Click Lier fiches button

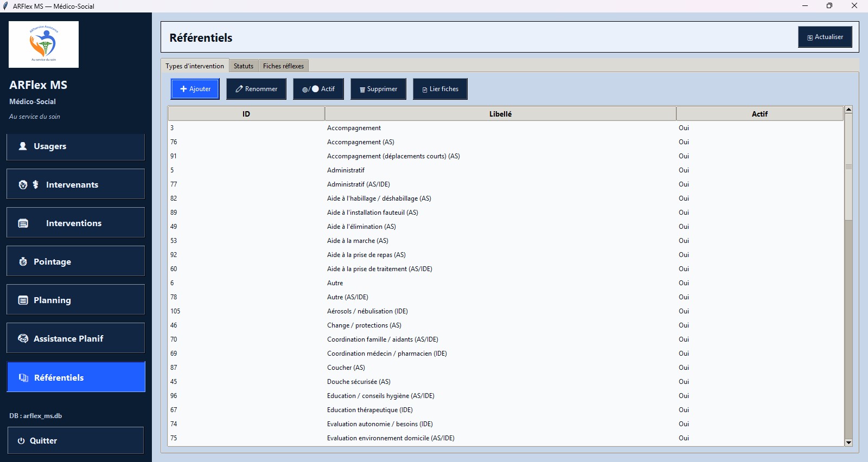point(440,89)
